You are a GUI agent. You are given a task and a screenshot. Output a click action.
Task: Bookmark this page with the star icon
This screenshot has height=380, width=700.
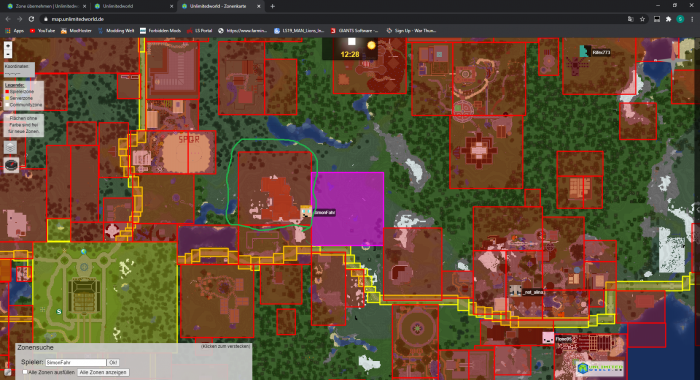[x=642, y=19]
